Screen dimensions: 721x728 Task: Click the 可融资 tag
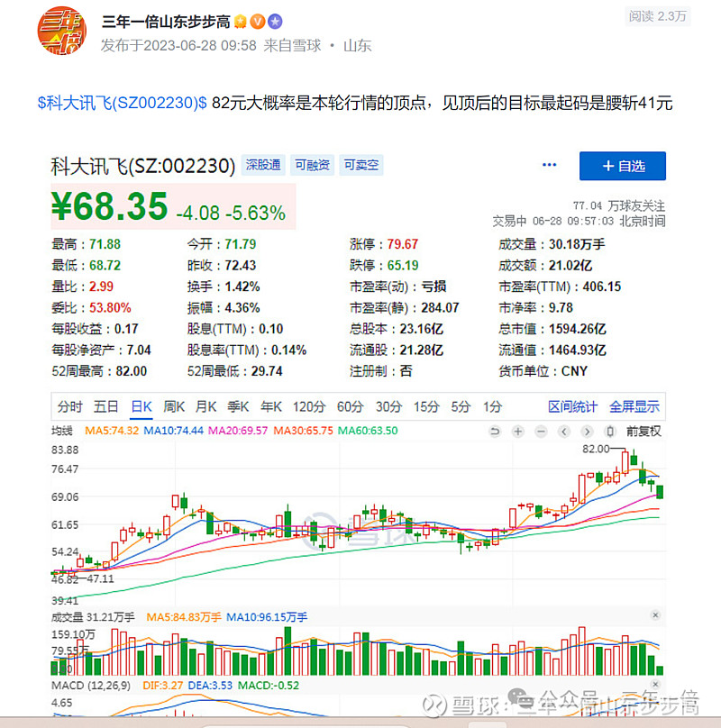(312, 165)
